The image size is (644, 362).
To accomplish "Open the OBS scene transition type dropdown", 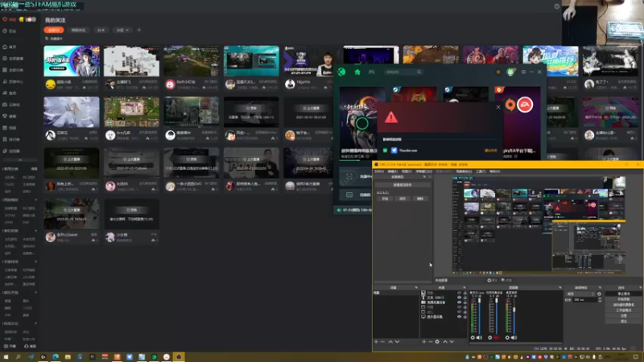I will [x=580, y=294].
